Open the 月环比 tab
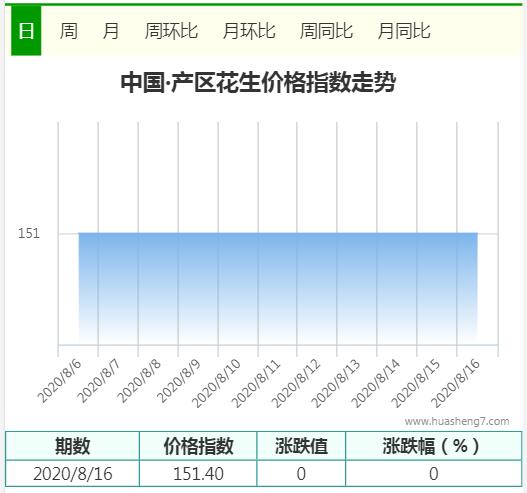This screenshot has width=527, height=493. point(249,31)
